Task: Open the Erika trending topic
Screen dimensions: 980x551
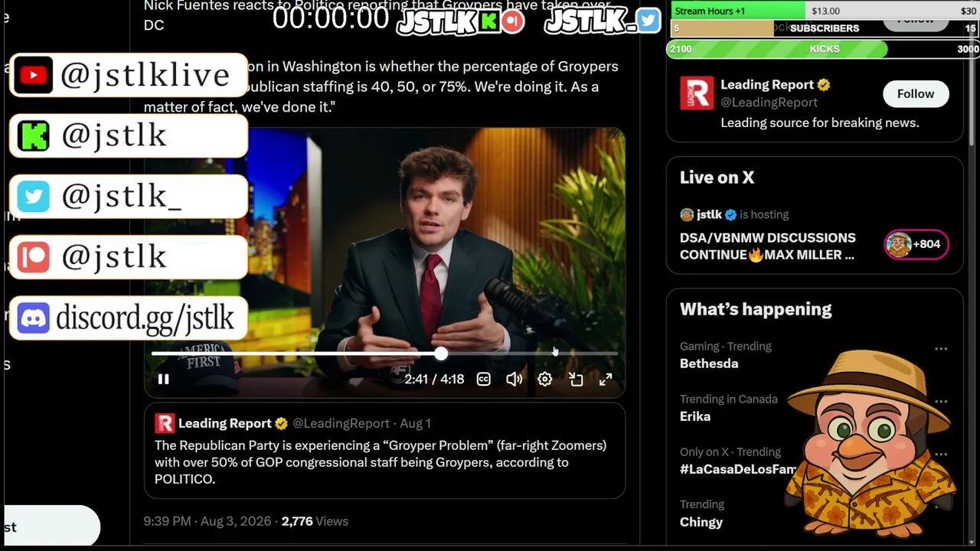Action: coord(695,416)
